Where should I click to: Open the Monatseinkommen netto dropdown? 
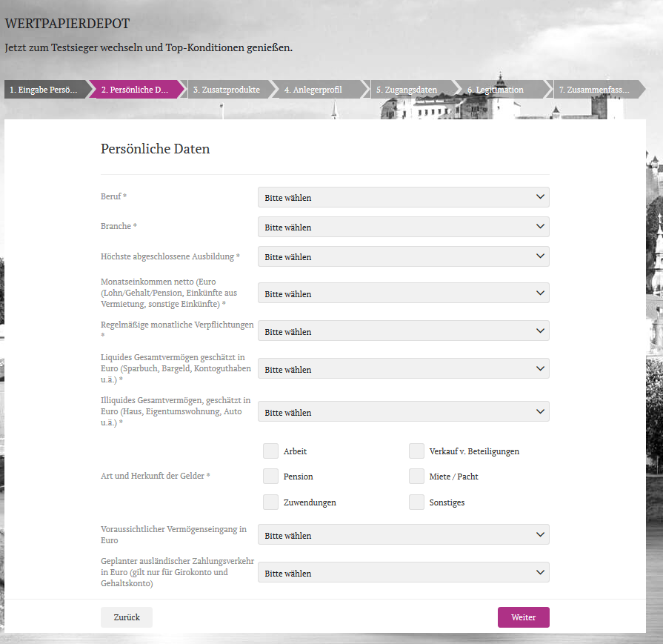click(403, 293)
